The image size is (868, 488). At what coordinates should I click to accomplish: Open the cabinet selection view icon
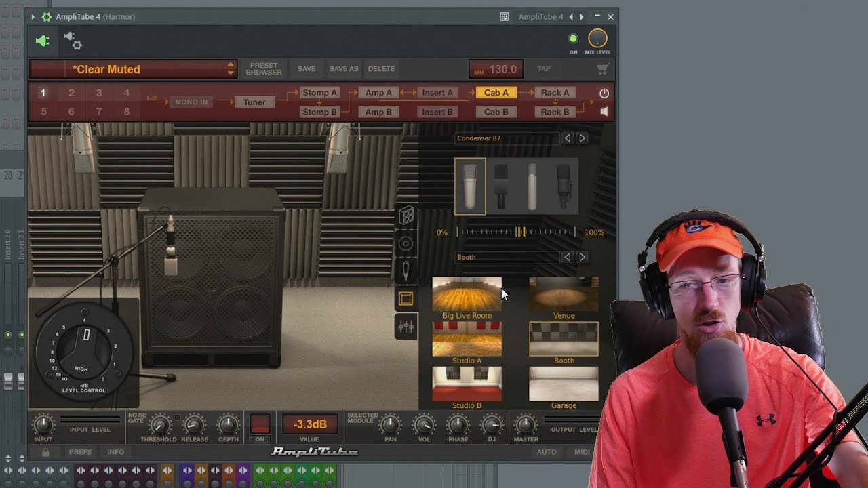(406, 216)
